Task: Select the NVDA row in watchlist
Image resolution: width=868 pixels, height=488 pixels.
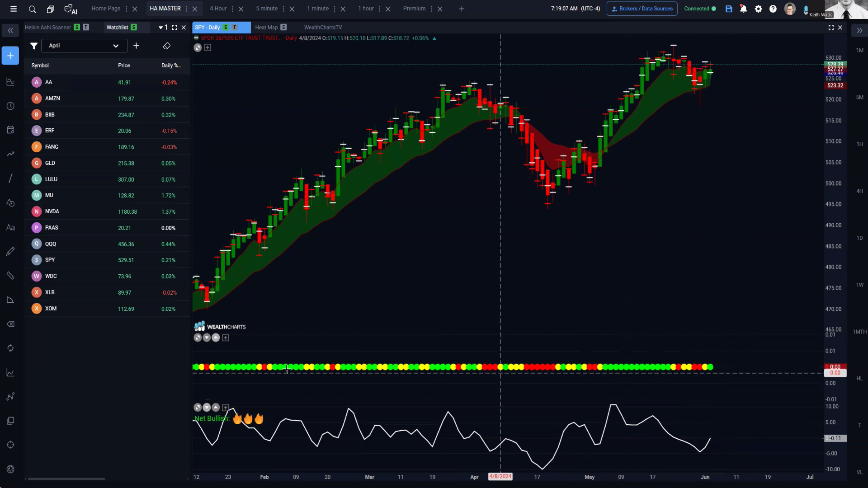Action: click(x=107, y=211)
